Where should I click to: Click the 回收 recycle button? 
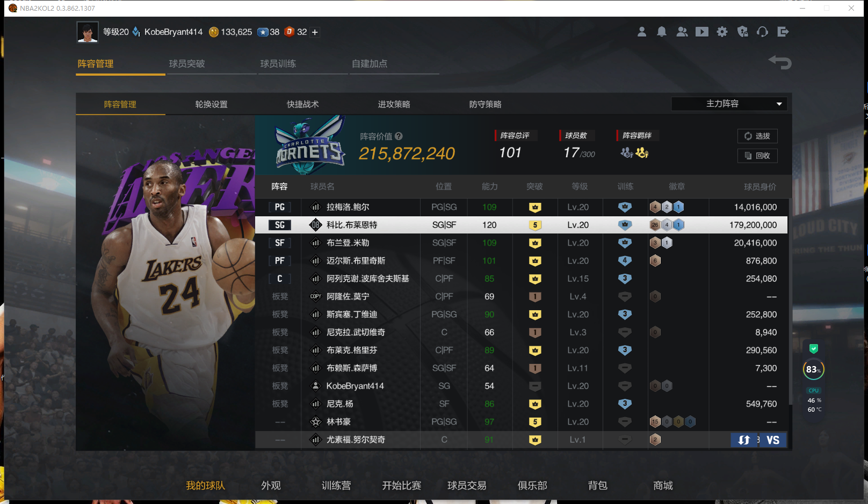click(x=757, y=156)
